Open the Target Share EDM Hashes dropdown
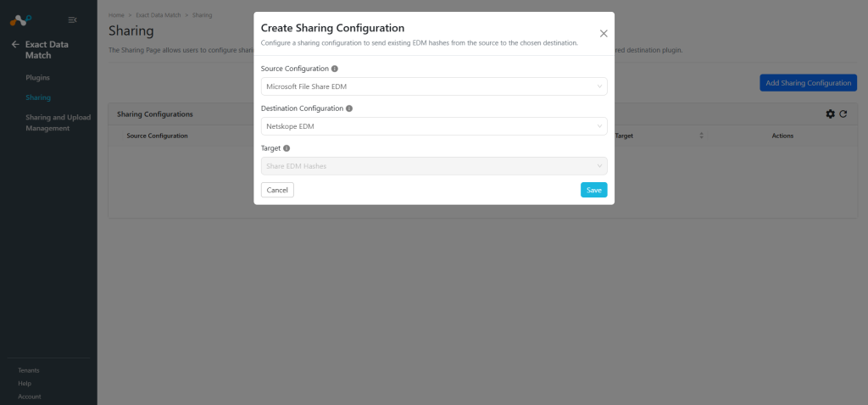 pos(434,166)
